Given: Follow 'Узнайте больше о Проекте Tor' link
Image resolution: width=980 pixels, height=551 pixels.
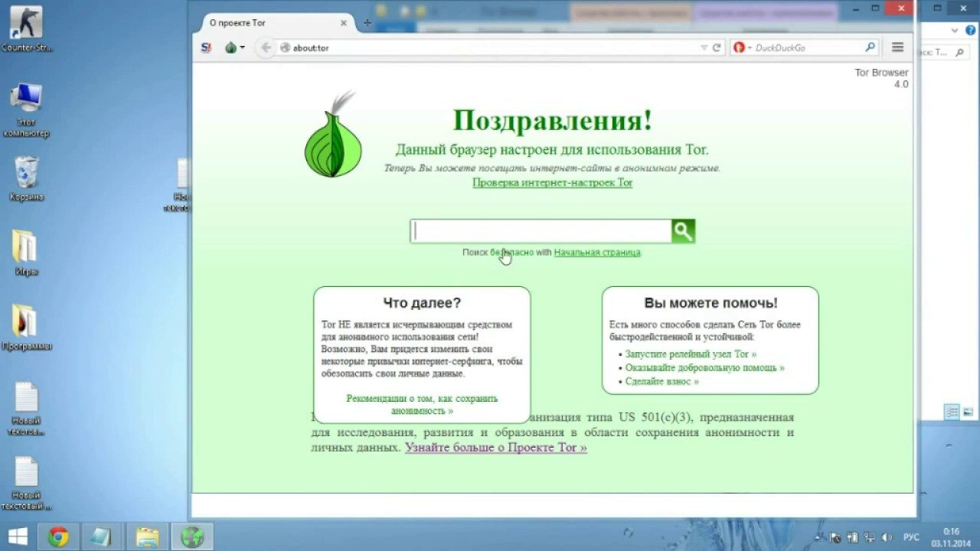Looking at the screenshot, I should tap(496, 447).
